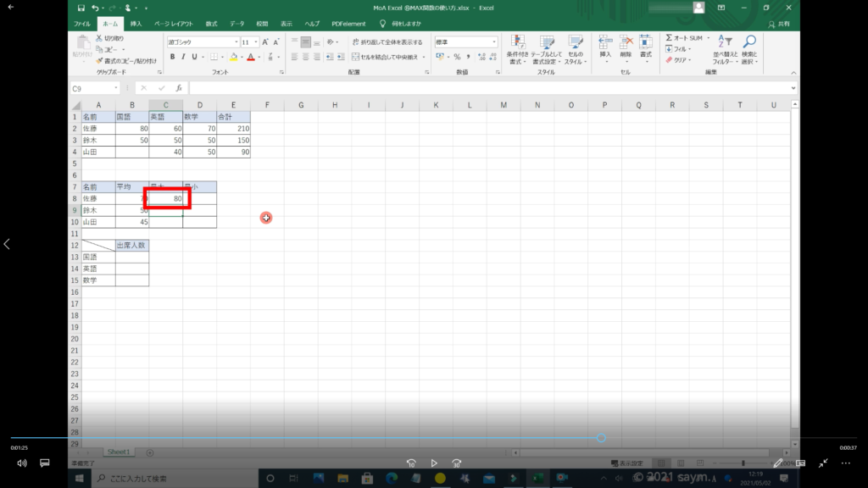Play the video
This screenshot has height=488, width=868.
[x=434, y=463]
